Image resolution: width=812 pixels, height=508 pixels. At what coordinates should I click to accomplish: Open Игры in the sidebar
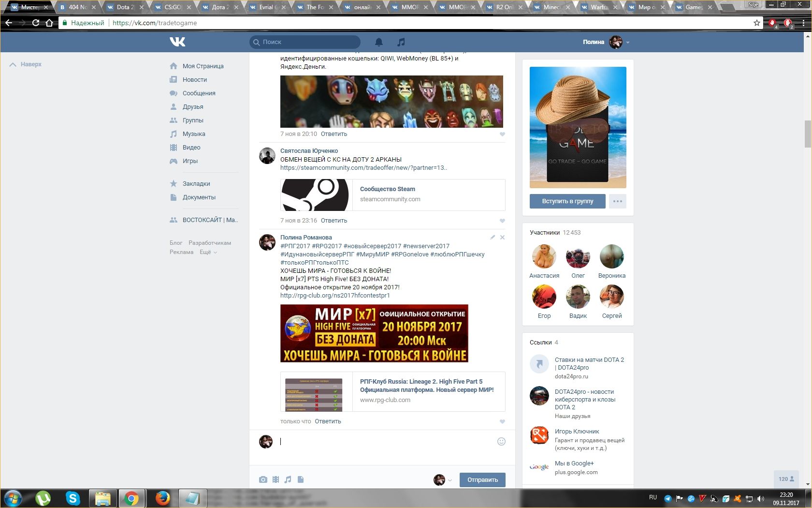coord(190,161)
